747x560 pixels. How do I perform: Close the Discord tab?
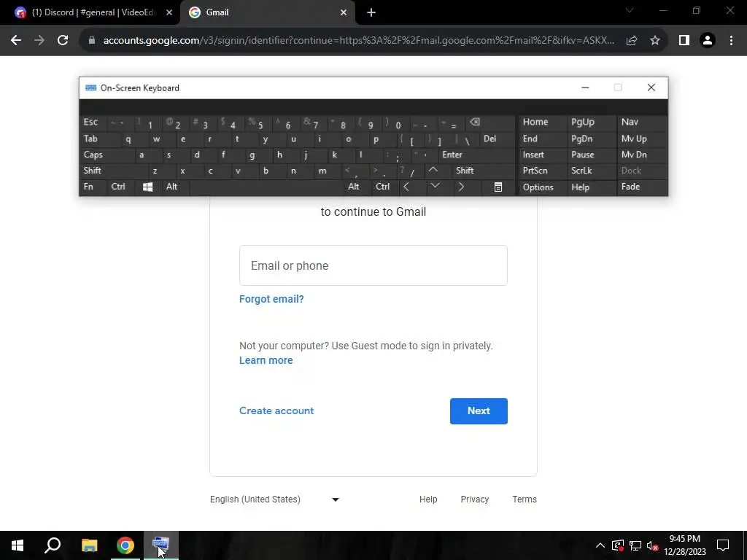tap(169, 12)
